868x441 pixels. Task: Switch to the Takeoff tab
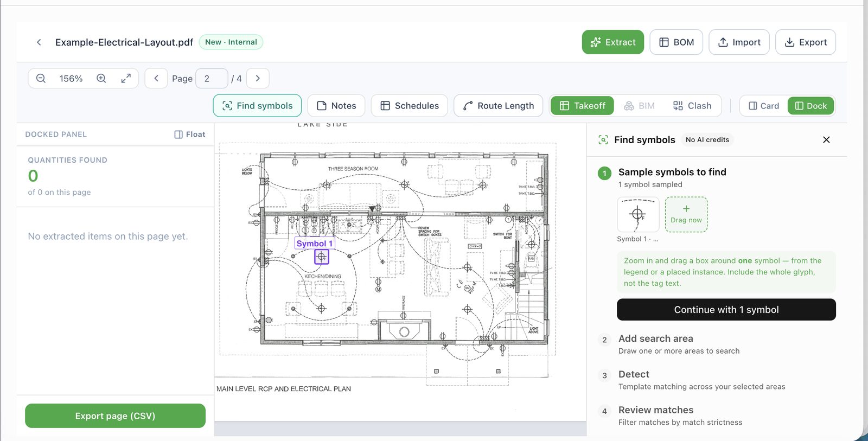[582, 106]
